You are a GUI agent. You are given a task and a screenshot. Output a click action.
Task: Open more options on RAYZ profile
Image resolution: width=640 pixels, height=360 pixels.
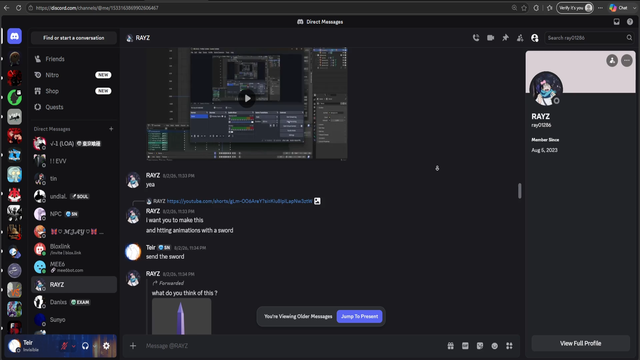pos(627,61)
